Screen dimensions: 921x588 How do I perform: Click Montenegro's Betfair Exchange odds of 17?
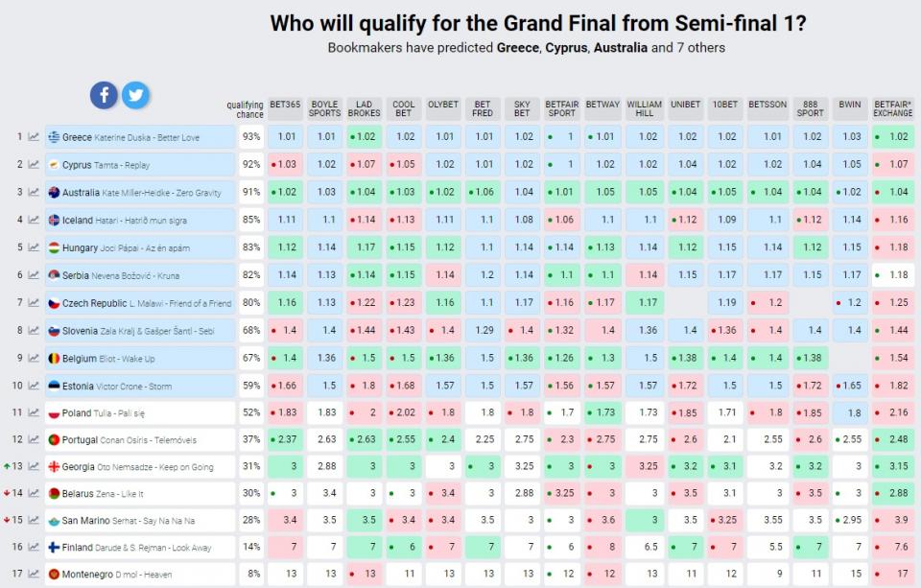click(892, 574)
